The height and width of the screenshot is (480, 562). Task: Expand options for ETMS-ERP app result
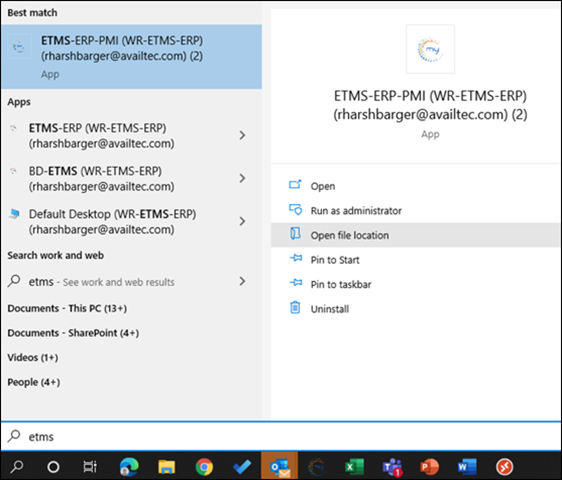[x=242, y=135]
